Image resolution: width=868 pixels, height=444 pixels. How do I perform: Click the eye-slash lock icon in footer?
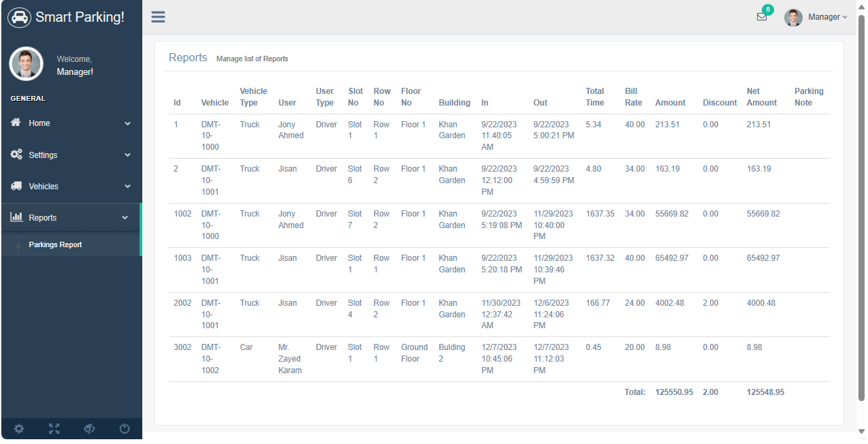click(x=89, y=428)
